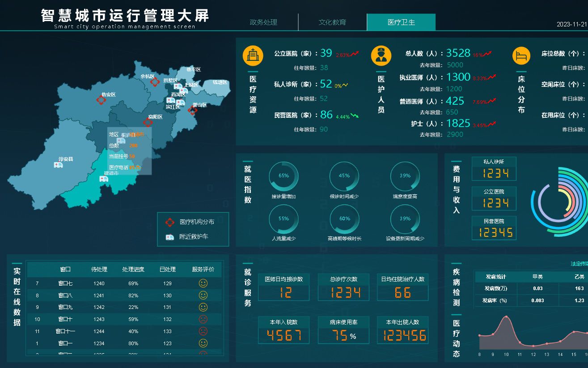
Task: Click the red trend arrow beside 总人数 16%
Action: (488, 54)
